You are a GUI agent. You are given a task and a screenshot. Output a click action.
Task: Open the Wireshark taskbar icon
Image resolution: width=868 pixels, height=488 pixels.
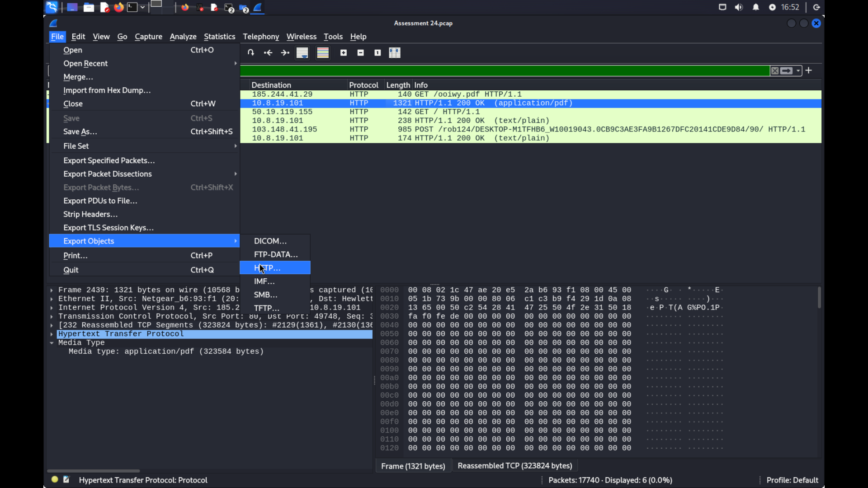point(258,7)
